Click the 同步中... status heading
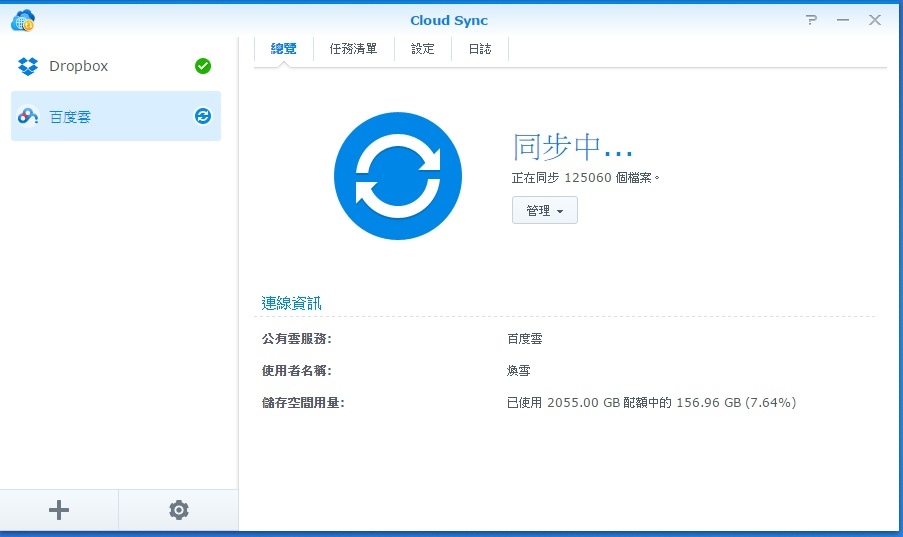903x537 pixels. click(x=572, y=146)
